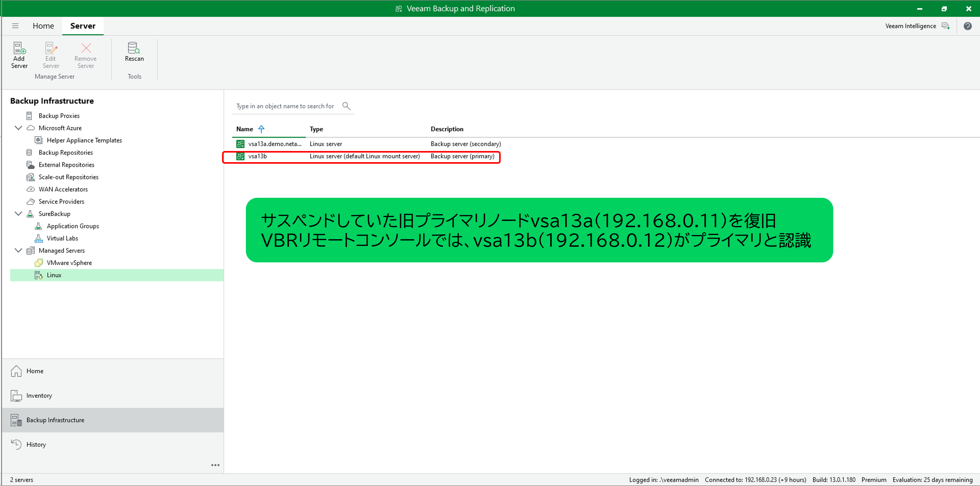Switch to the Home ribbon tab
The width and height of the screenshot is (980, 486).
tap(43, 26)
